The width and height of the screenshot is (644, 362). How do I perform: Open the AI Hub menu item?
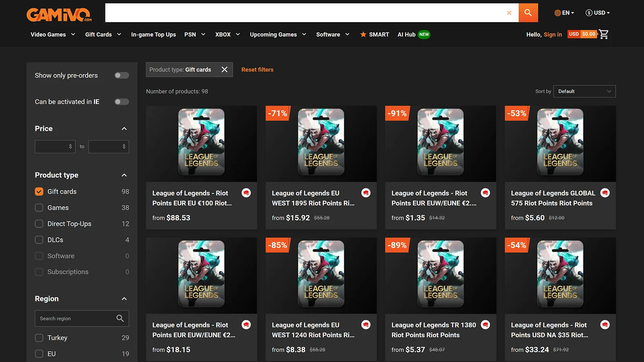point(407,34)
